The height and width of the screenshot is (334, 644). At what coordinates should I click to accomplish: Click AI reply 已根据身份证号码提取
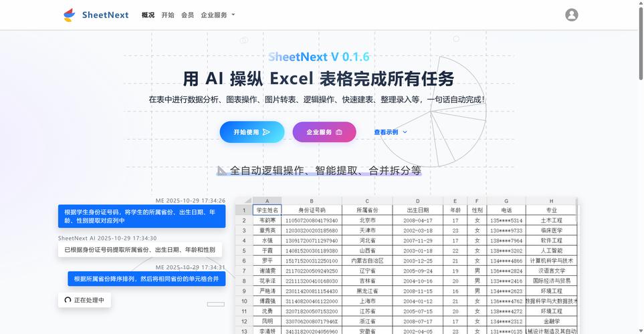click(140, 249)
